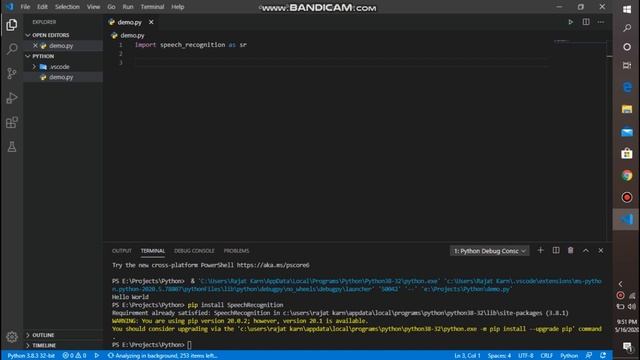Open terminal selector Python Debug Console dropdown
The height and width of the screenshot is (360, 640).
coord(489,251)
